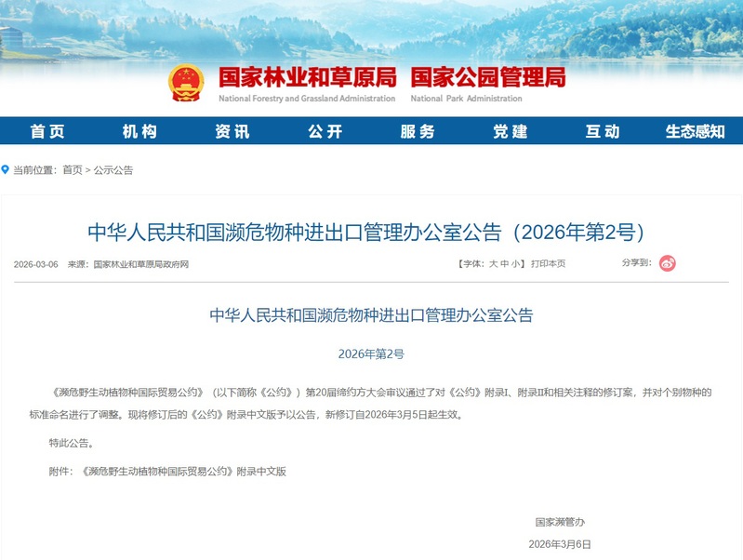Click the 国家公园管理局 header title
The image size is (743, 560).
tap(487, 77)
